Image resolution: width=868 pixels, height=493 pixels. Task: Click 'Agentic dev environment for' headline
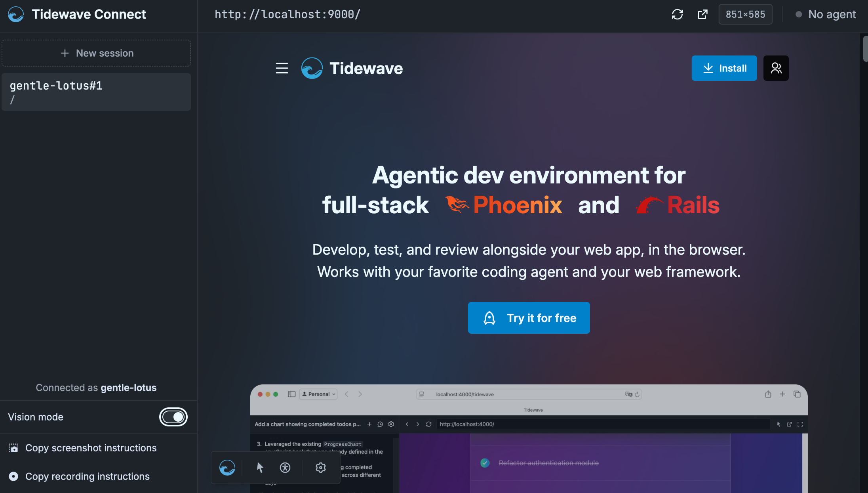529,175
